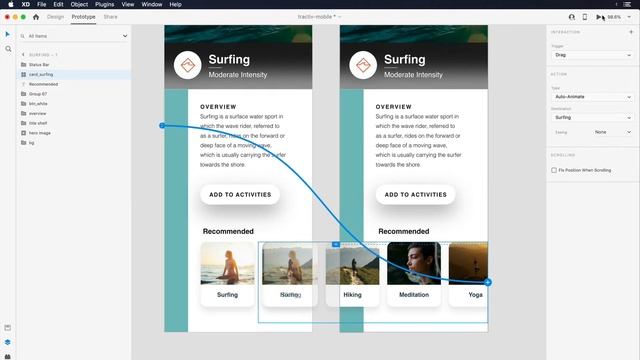Open the Apple menu
Image resolution: width=640 pixels, height=360 pixels.
(x=11, y=4)
